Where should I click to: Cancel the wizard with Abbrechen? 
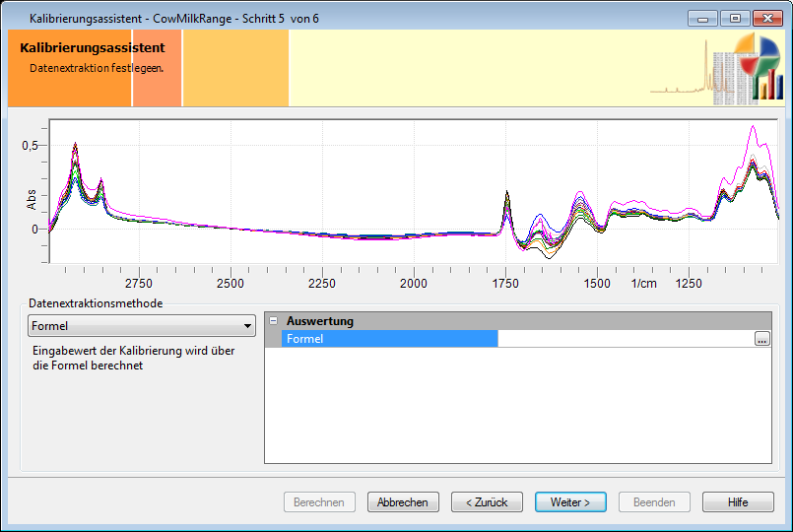click(403, 502)
